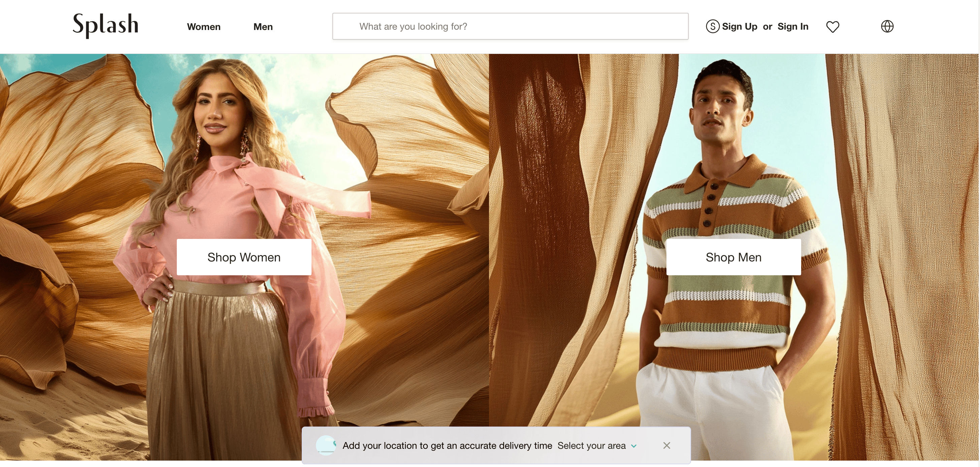
Task: Open the Women menu
Action: pyautogui.click(x=203, y=27)
